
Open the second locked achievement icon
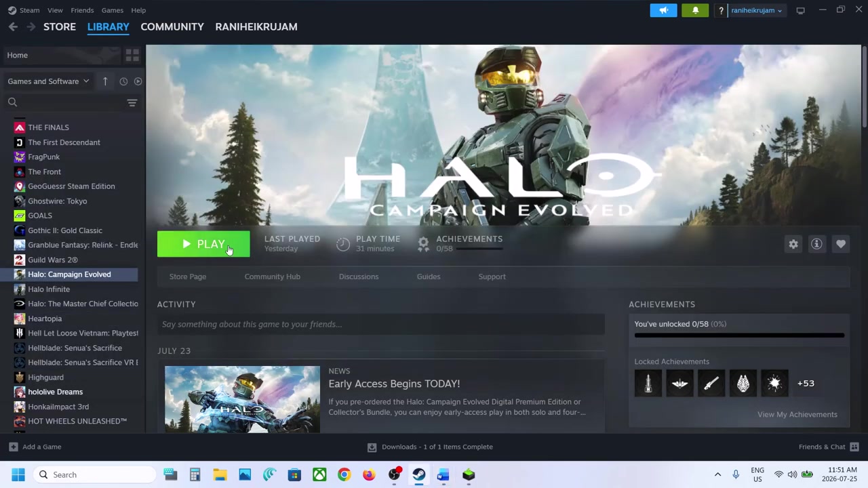click(679, 384)
